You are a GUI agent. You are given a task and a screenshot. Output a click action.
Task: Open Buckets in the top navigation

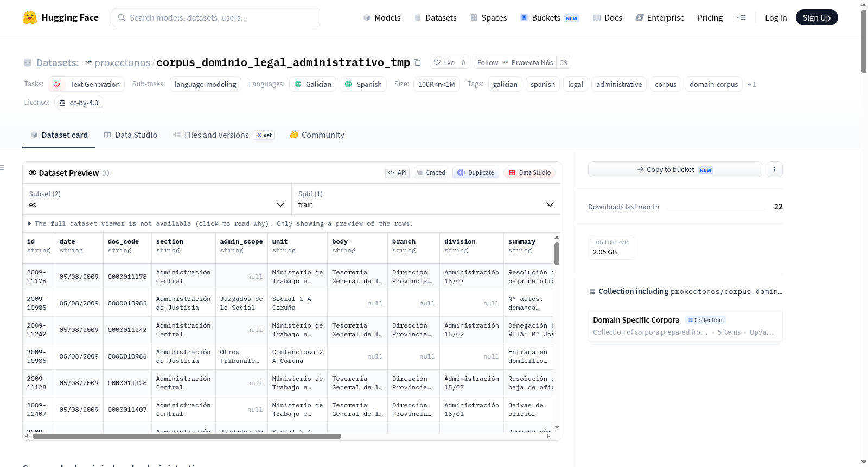(550, 17)
